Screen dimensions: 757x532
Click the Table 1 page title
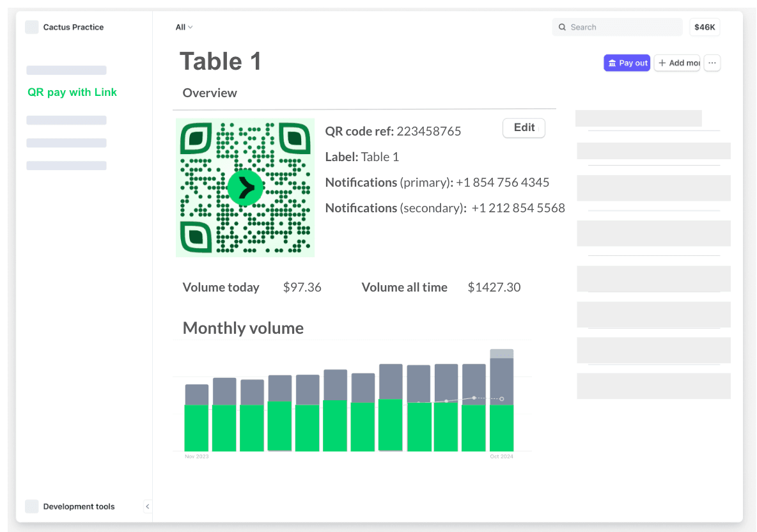click(221, 61)
